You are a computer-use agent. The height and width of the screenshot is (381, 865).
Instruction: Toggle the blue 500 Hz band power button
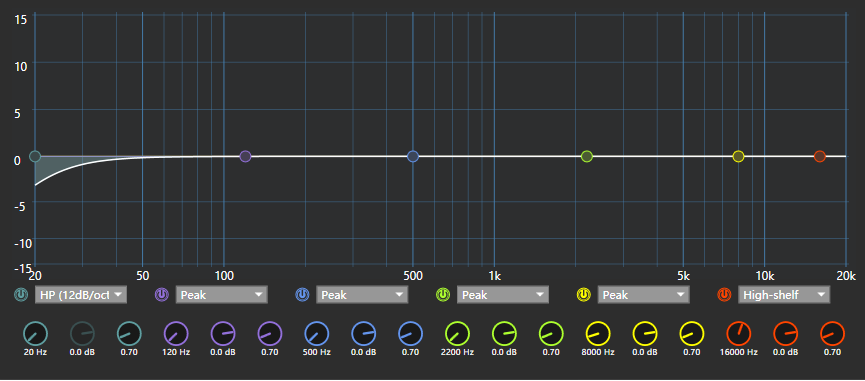point(302,295)
